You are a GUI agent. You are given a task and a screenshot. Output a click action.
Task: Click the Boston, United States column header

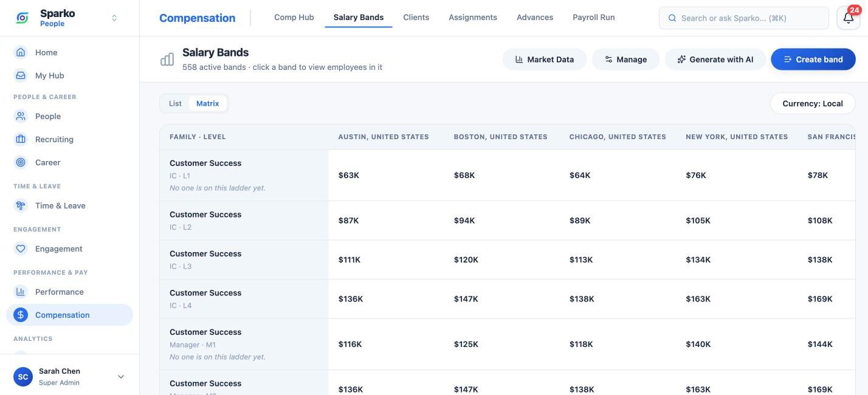pos(501,137)
